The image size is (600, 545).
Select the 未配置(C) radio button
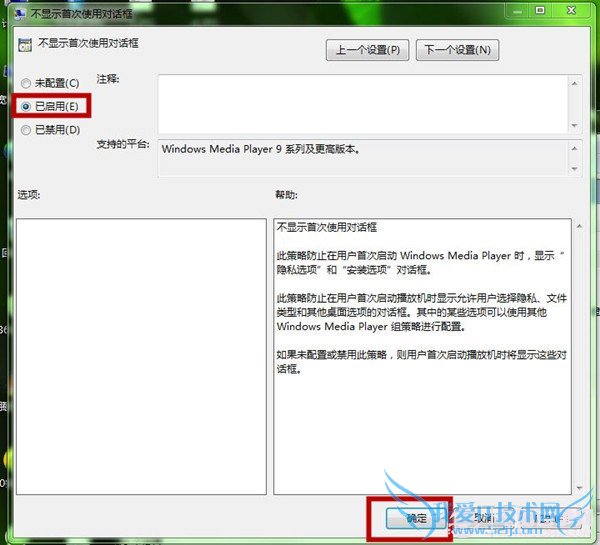tap(26, 83)
